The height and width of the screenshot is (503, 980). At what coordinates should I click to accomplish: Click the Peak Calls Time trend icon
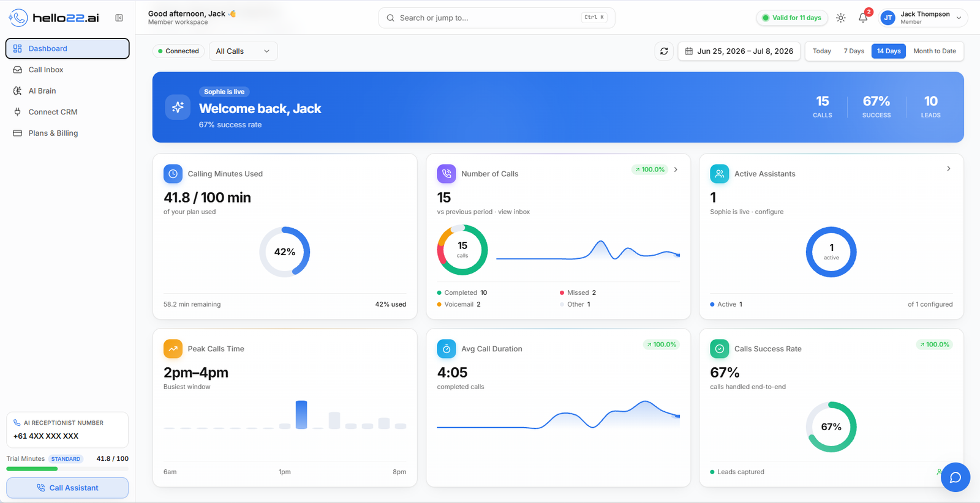pos(173,349)
